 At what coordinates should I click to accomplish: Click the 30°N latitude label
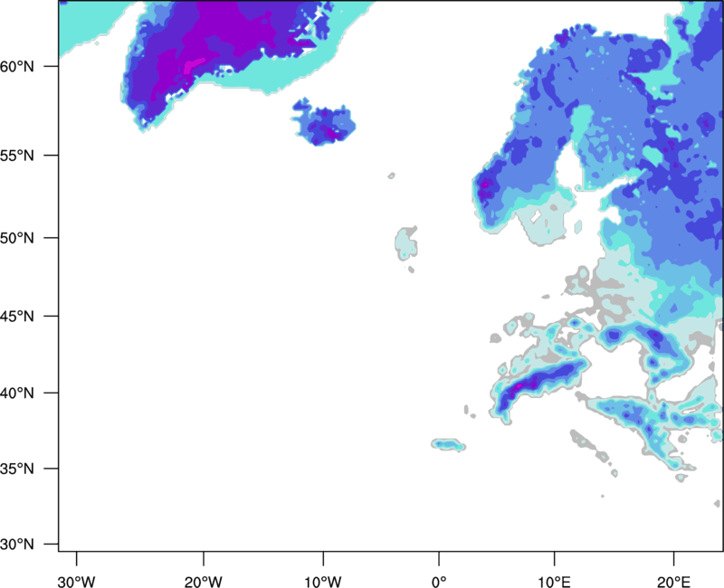click(x=17, y=545)
